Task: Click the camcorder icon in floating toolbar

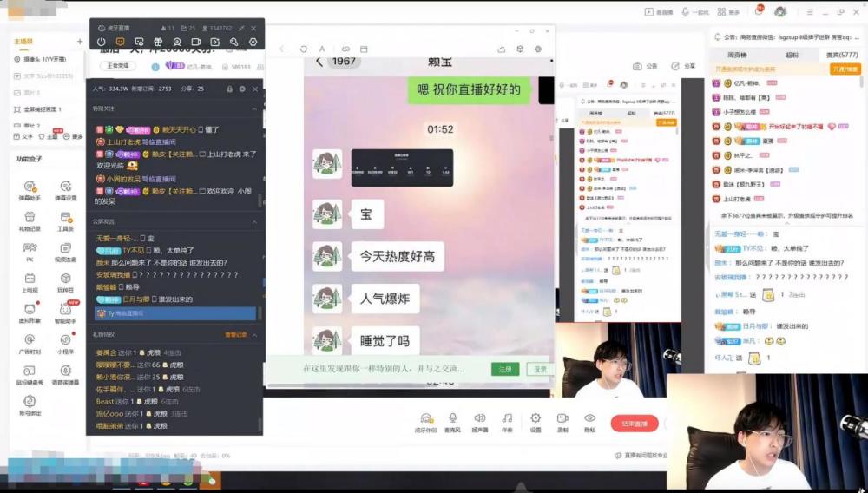Action: 196,42
